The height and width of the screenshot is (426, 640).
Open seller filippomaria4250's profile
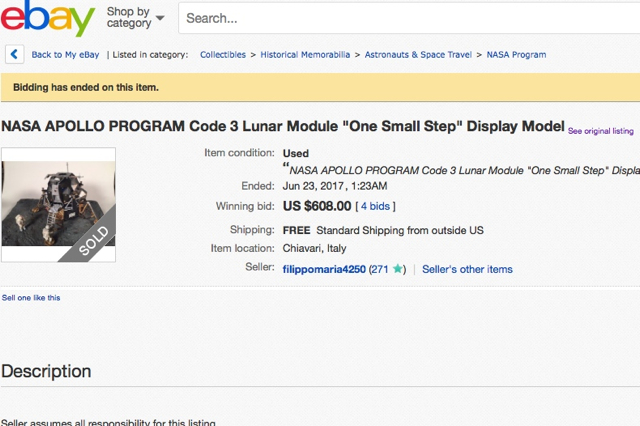coord(324,269)
